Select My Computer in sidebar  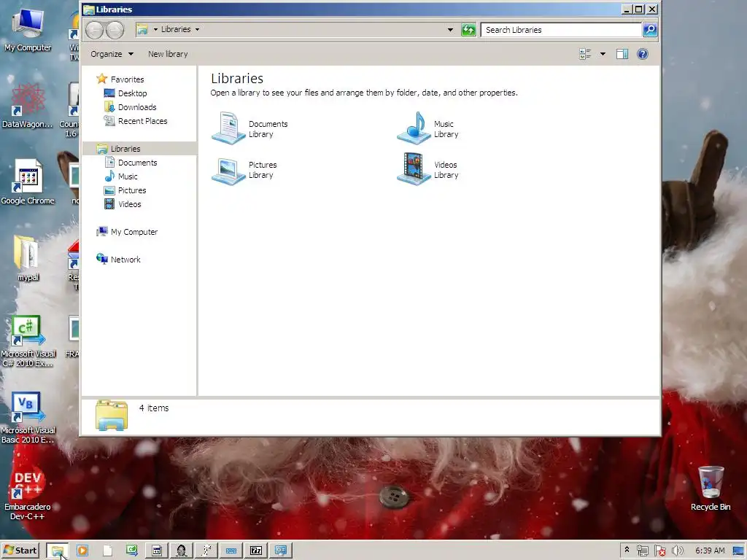click(134, 232)
